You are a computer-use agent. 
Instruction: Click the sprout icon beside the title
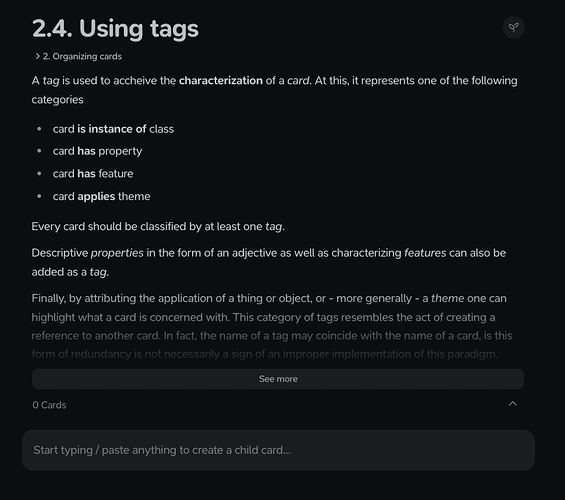click(513, 27)
